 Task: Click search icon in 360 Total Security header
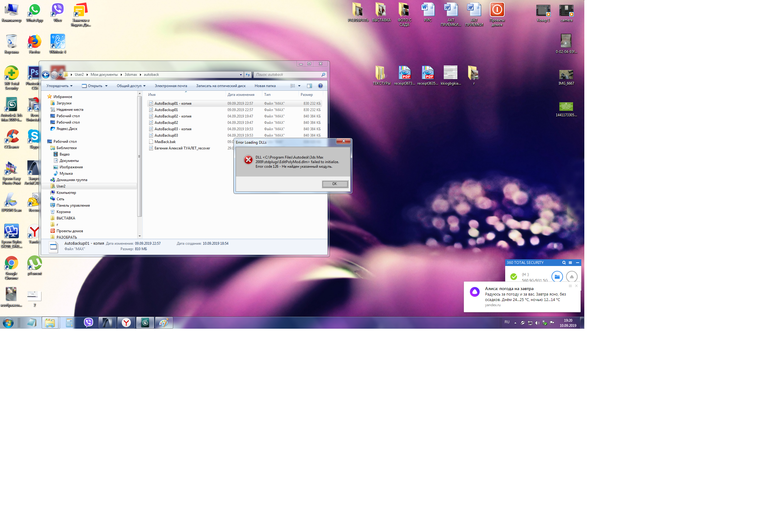[x=564, y=263]
